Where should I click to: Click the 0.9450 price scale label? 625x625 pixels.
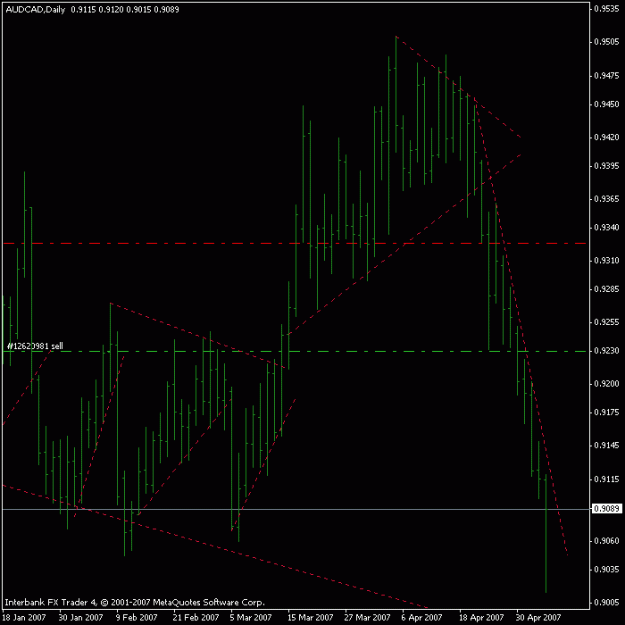pyautogui.click(x=607, y=104)
